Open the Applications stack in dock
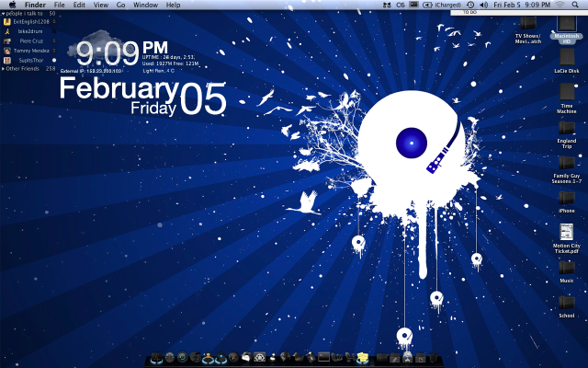 click(x=408, y=358)
